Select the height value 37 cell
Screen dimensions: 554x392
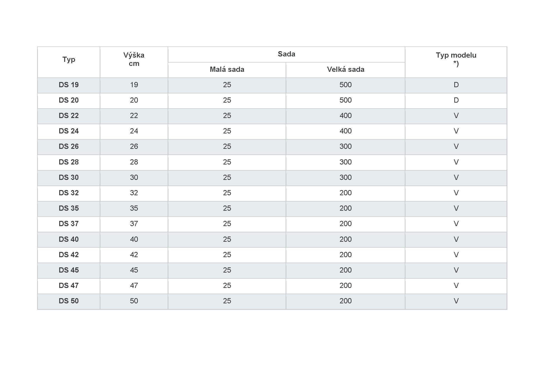(x=134, y=224)
